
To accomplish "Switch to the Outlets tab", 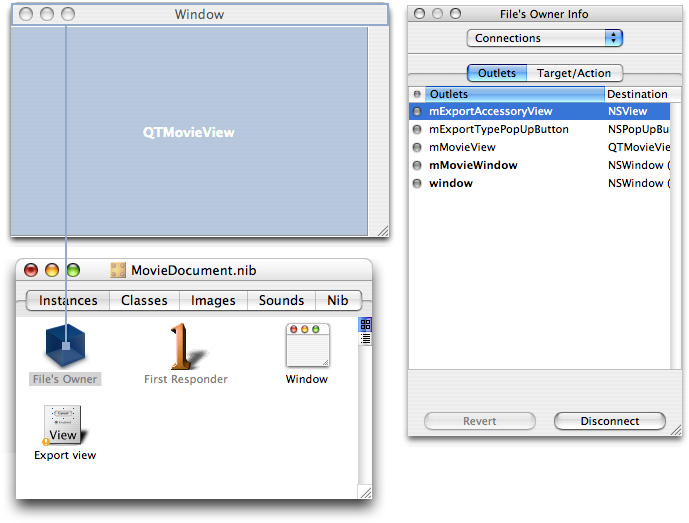I will click(497, 73).
